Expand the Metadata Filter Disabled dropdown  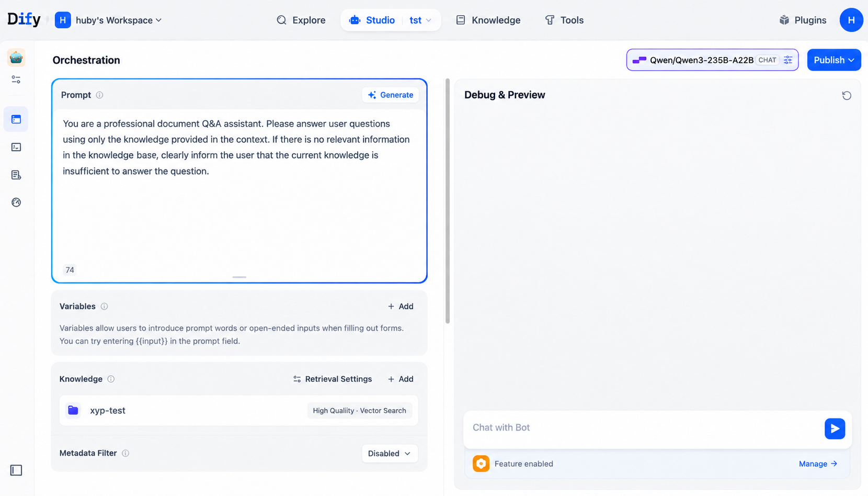click(x=390, y=454)
